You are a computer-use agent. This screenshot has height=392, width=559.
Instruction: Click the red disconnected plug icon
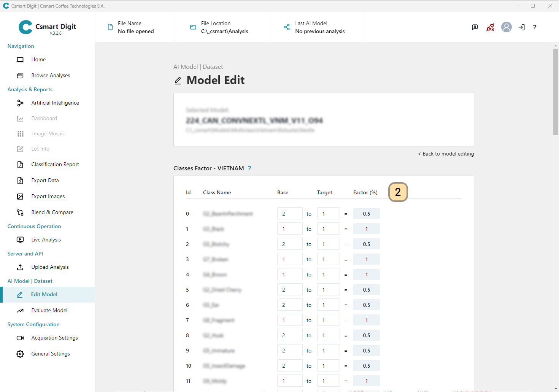tap(490, 27)
